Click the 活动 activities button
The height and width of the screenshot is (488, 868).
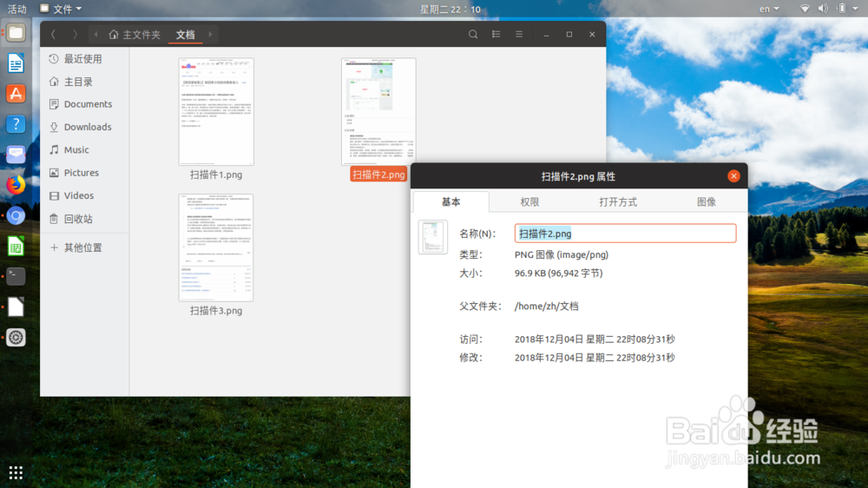[16, 9]
